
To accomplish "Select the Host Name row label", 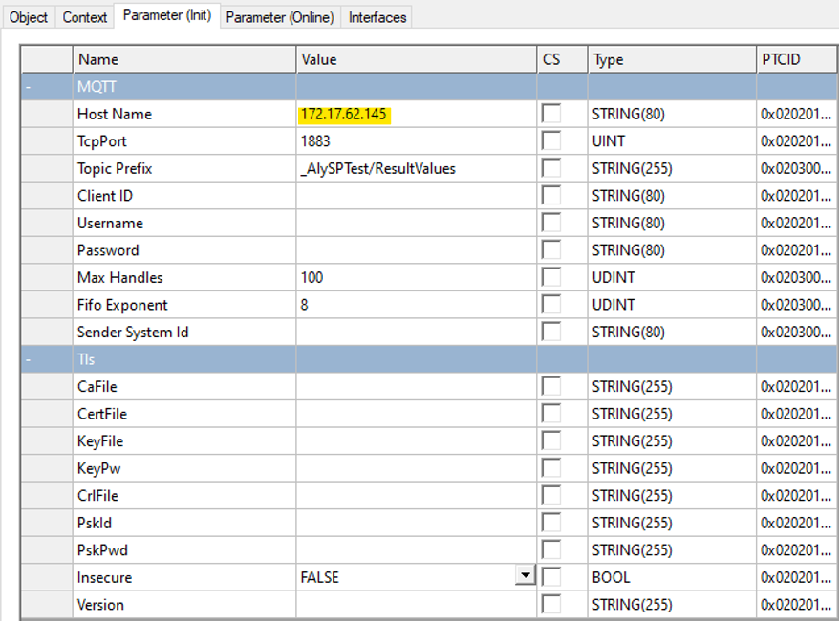I will (x=115, y=114).
